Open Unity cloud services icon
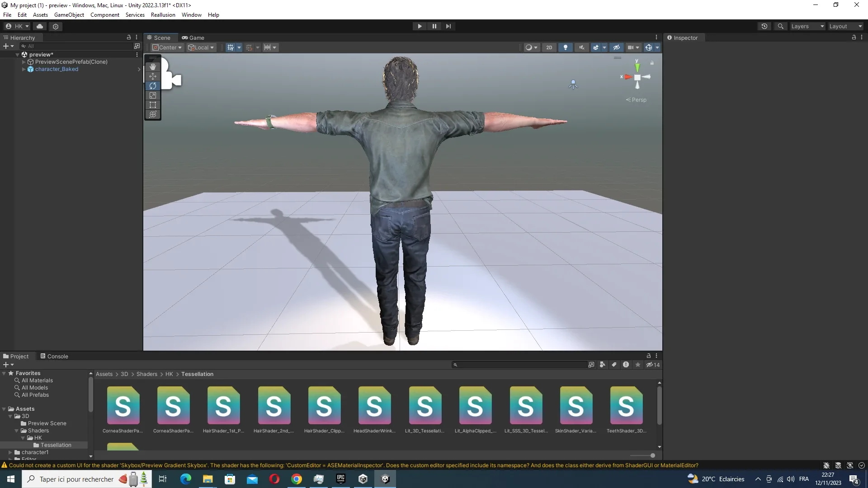The image size is (868, 488). pyautogui.click(x=40, y=26)
